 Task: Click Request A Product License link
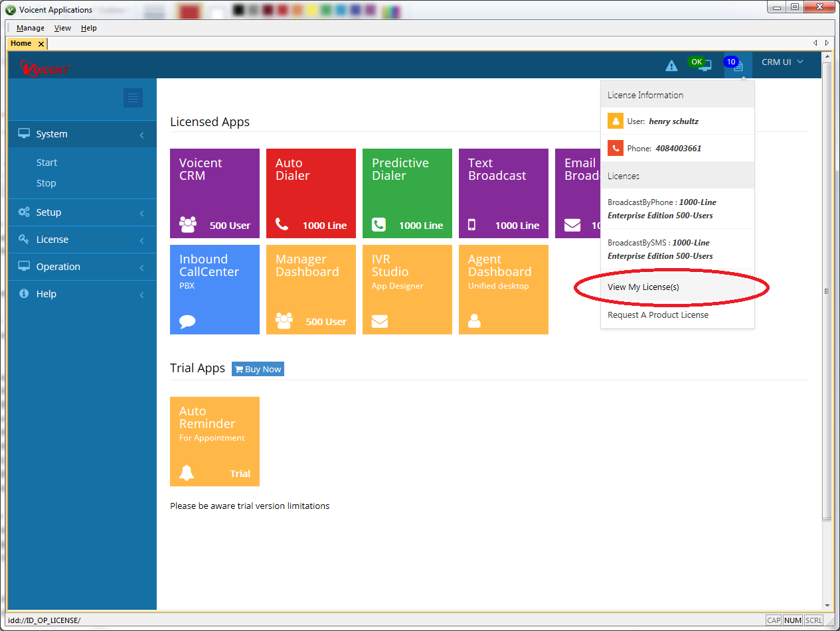658,315
